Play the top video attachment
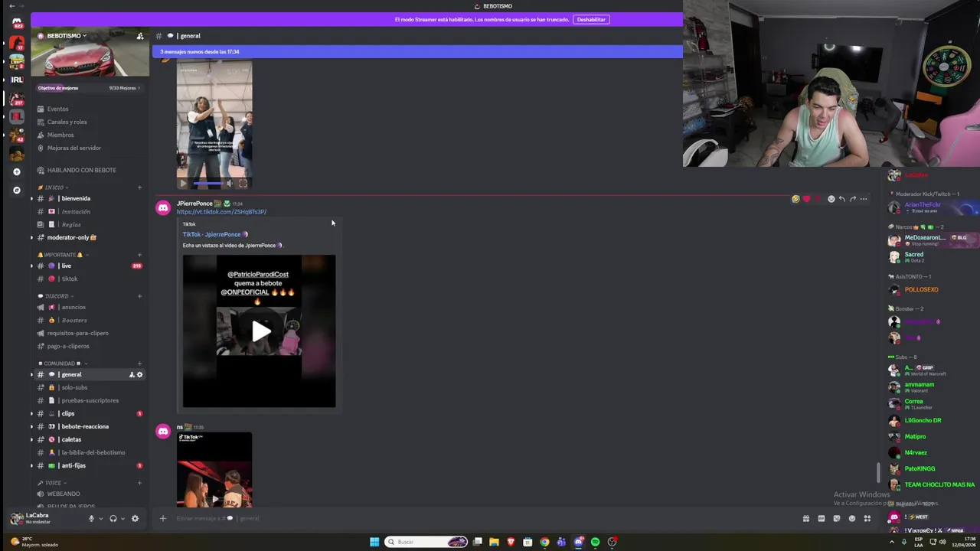This screenshot has height=551, width=980. click(182, 183)
